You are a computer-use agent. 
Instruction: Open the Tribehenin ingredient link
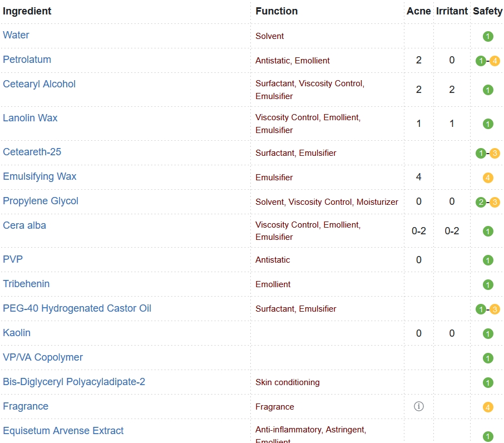click(x=26, y=284)
